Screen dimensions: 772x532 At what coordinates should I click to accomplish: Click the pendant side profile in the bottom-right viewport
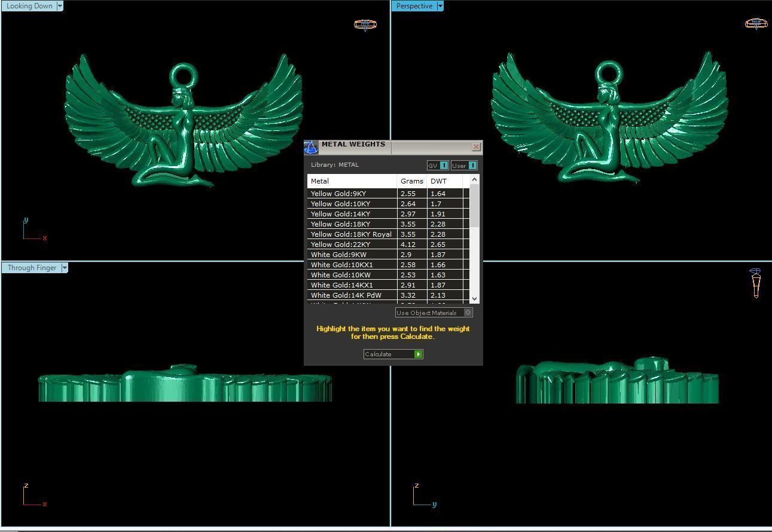[x=617, y=381]
